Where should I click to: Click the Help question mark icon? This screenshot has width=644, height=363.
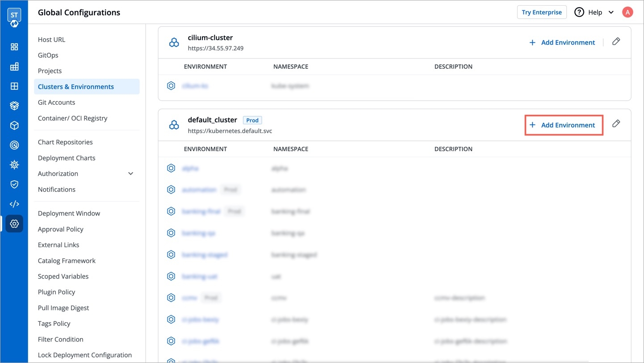pos(579,12)
